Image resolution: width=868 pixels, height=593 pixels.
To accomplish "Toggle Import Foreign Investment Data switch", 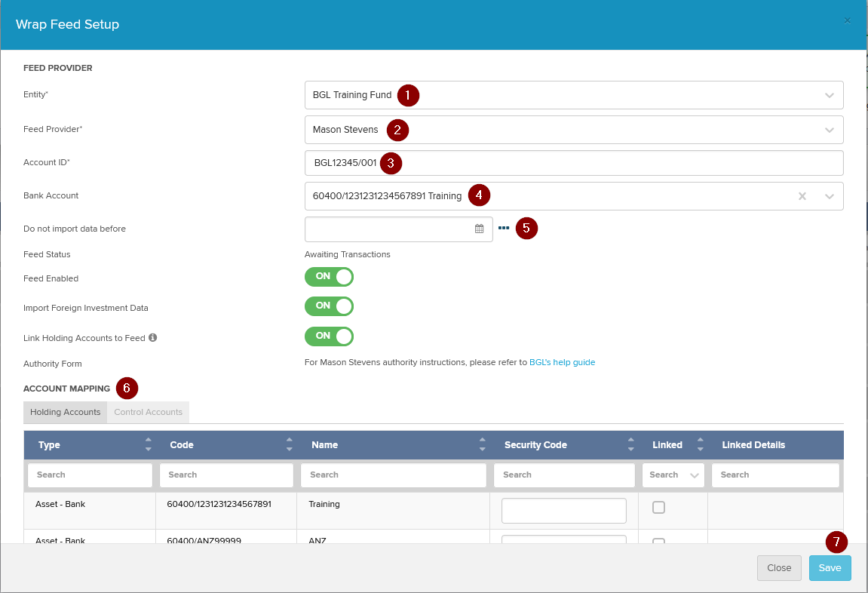I will click(x=329, y=306).
